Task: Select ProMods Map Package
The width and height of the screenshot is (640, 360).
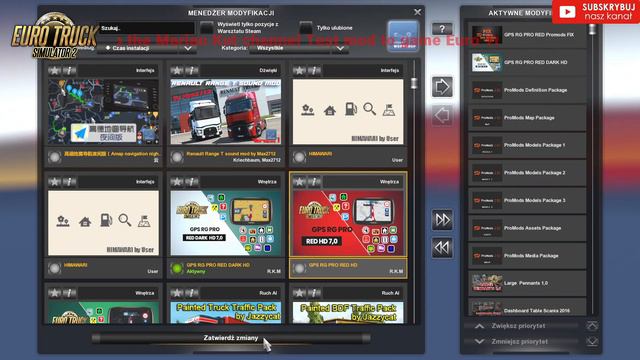Action: point(527,118)
